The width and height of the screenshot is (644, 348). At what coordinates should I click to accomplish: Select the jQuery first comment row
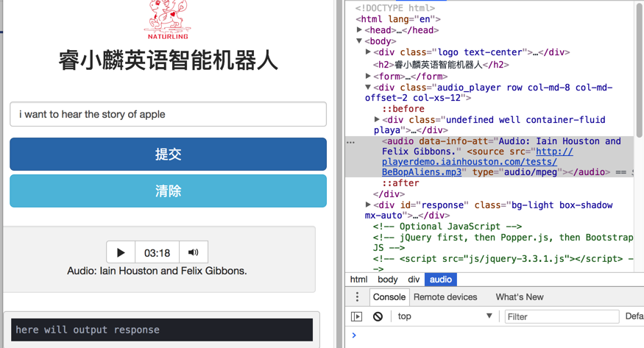[503, 243]
